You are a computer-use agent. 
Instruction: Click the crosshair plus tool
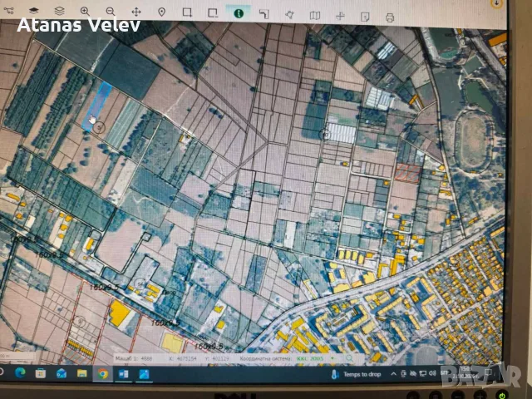coord(340,16)
